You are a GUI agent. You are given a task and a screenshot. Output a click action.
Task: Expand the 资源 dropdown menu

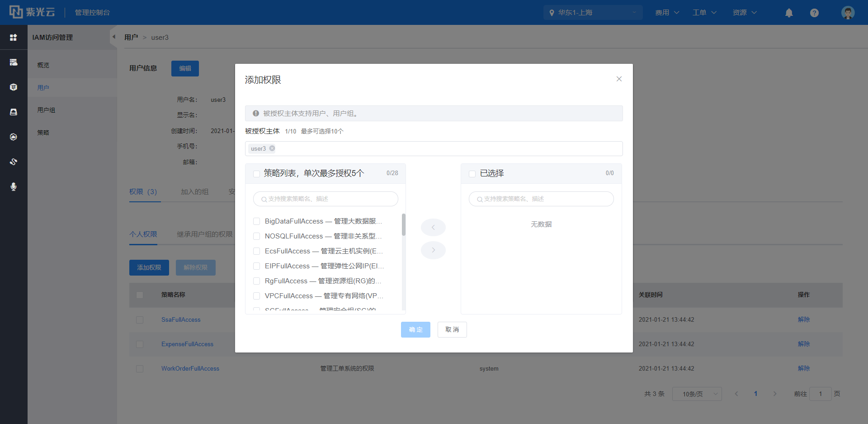(x=744, y=13)
